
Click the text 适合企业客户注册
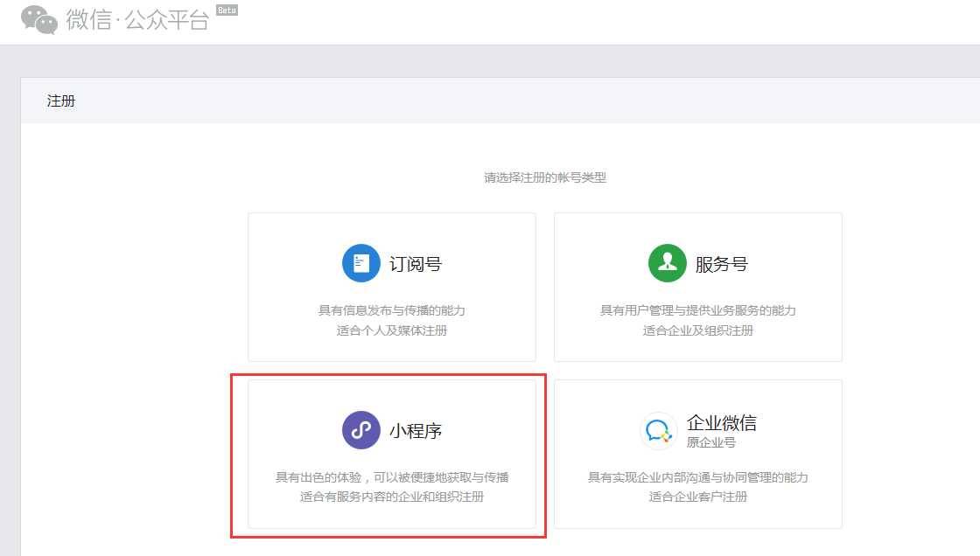[698, 497]
